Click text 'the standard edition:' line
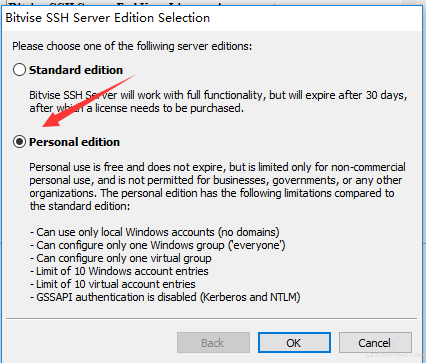 point(80,206)
